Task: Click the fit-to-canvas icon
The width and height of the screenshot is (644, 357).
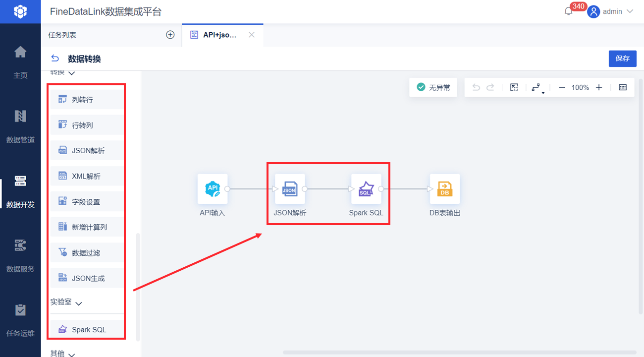Action: 514,87
